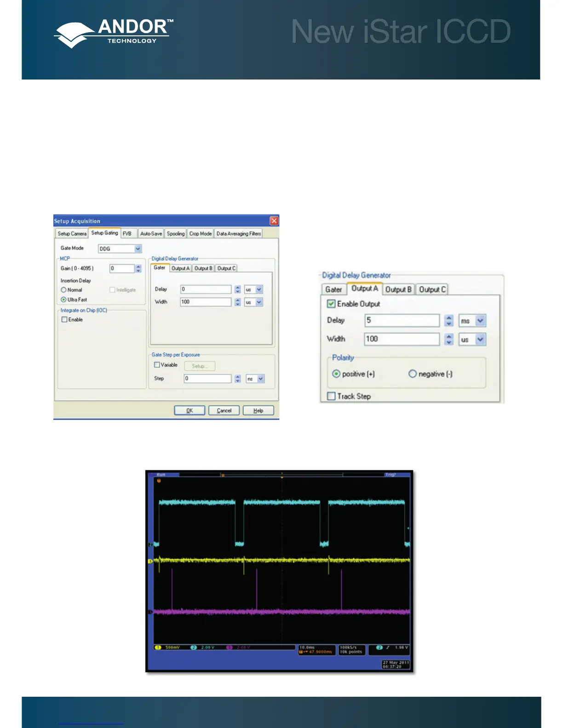The height and width of the screenshot is (728, 563).
Task: Click the Gater Width input field
Action: point(206,302)
